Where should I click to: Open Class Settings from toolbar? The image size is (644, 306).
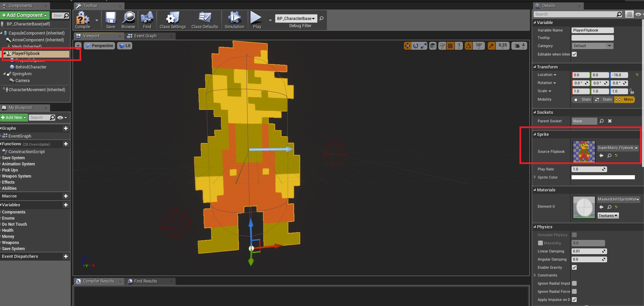pos(173,19)
